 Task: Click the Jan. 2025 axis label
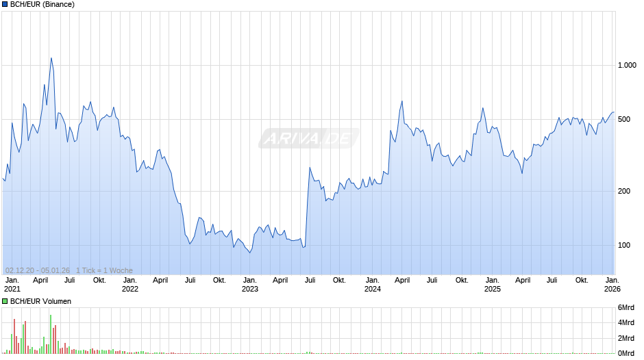[493, 285]
